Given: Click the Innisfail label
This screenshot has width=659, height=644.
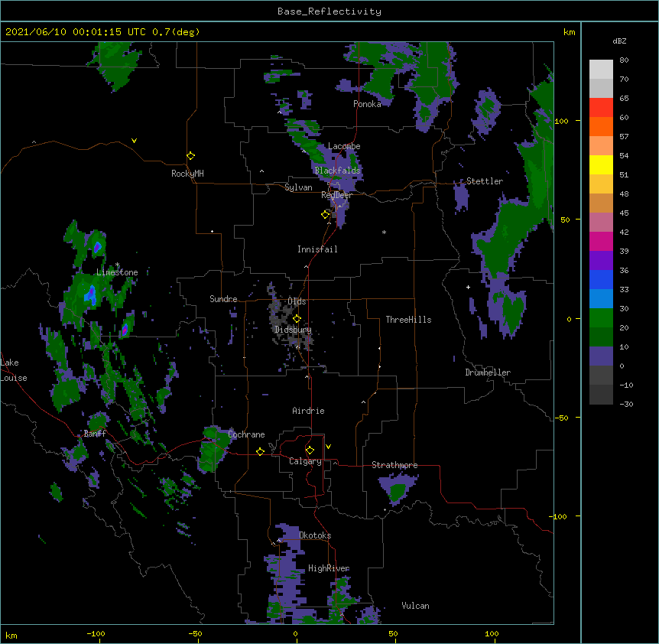Looking at the screenshot, I should coord(317,249).
